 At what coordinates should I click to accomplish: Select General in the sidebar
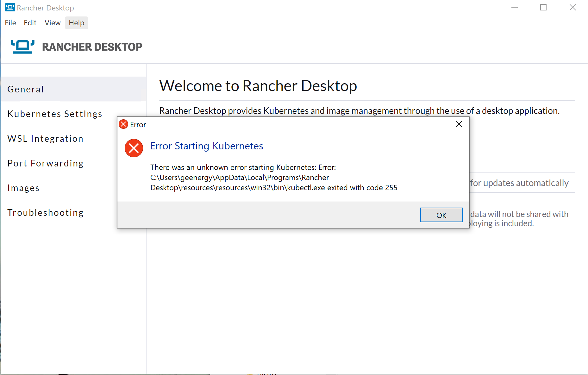pyautogui.click(x=25, y=89)
